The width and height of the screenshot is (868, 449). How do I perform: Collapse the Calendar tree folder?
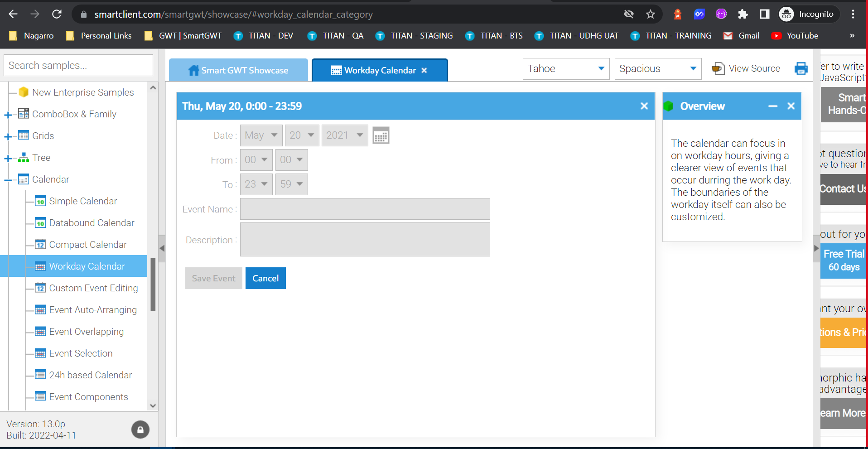click(8, 180)
